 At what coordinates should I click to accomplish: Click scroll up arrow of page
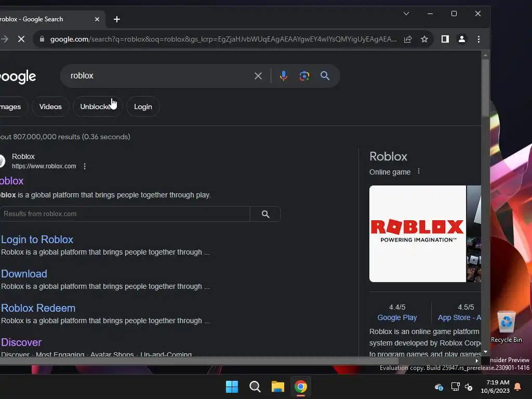tap(486, 55)
